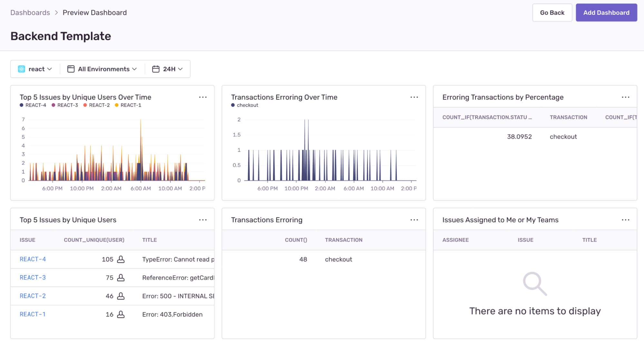Click the user icon next to count 105
Screen dimensions: 644x344
(121, 259)
